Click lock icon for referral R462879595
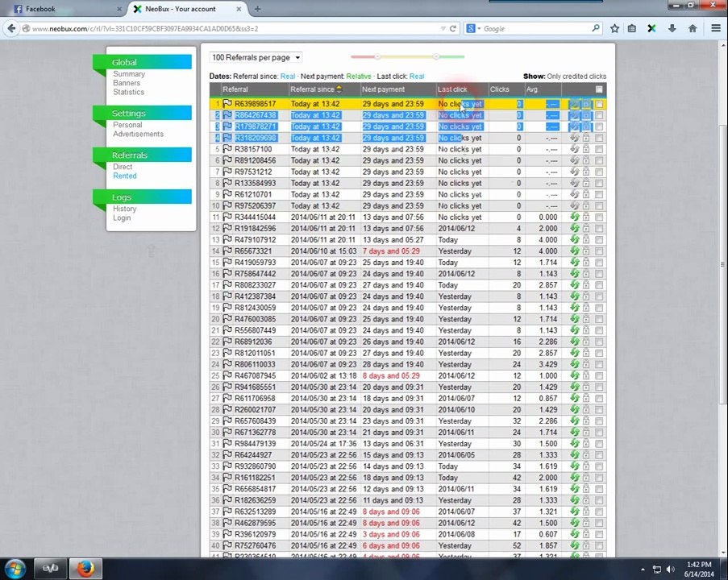 pos(586,523)
